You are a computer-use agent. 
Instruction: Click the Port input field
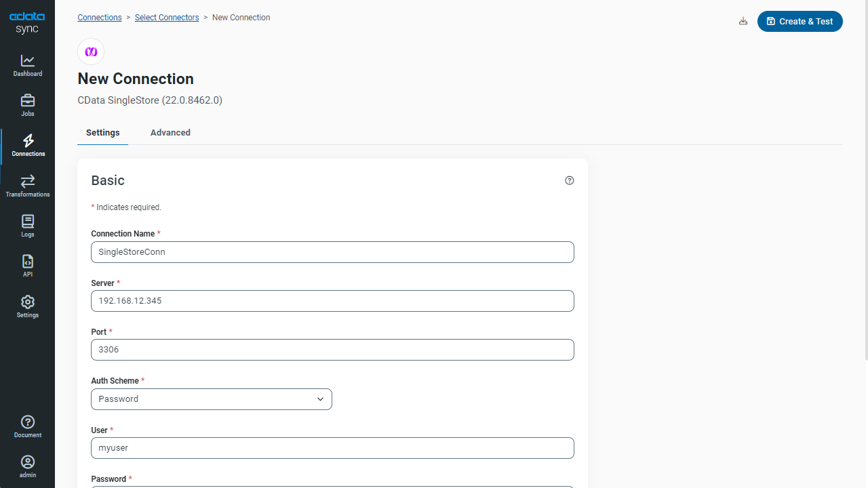tap(332, 350)
